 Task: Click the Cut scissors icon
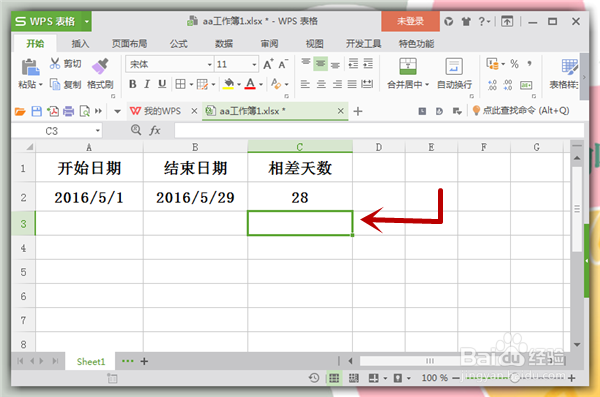(x=55, y=64)
